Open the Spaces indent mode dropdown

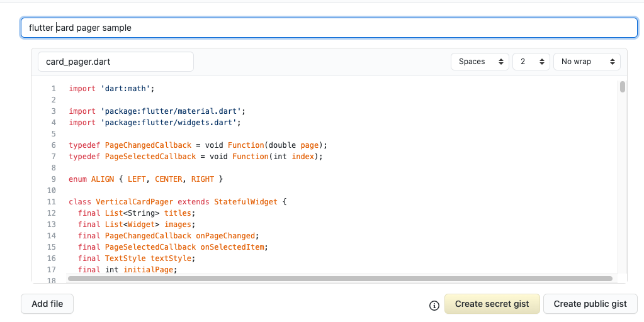(480, 62)
